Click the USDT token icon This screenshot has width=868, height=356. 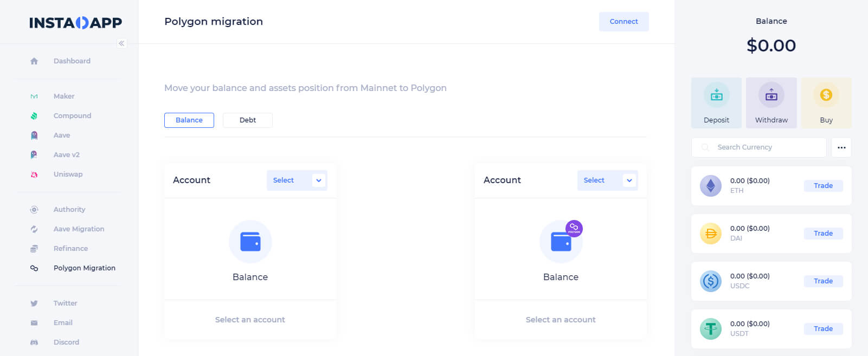[x=710, y=329]
